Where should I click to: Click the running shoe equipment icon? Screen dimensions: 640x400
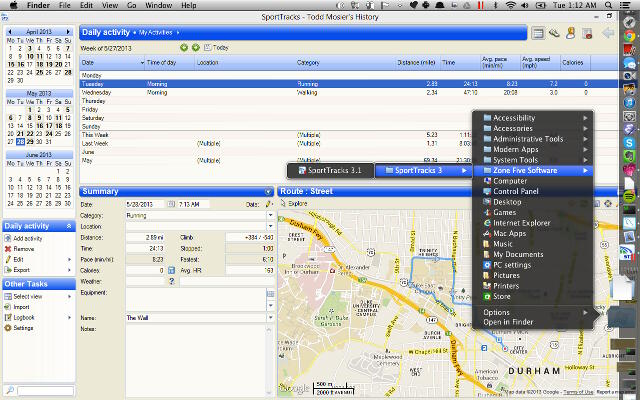554,33
